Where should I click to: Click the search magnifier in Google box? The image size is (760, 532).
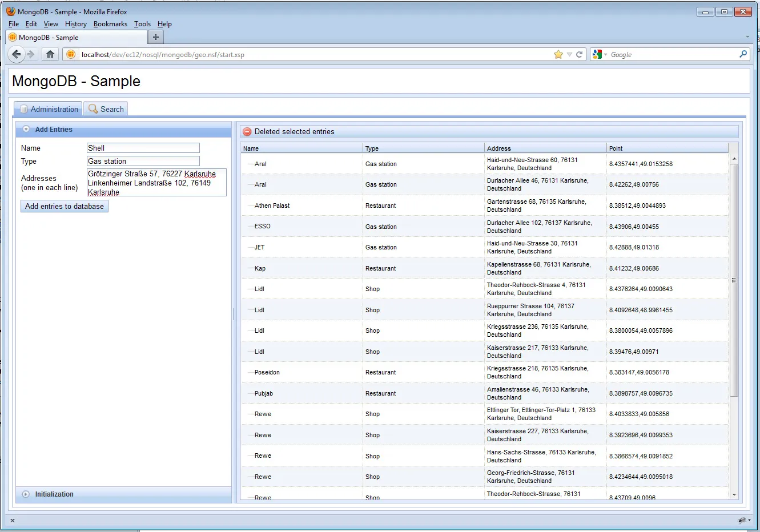pos(743,54)
